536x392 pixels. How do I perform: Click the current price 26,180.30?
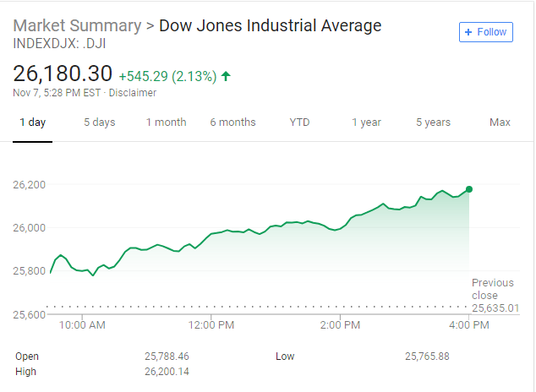[63, 74]
